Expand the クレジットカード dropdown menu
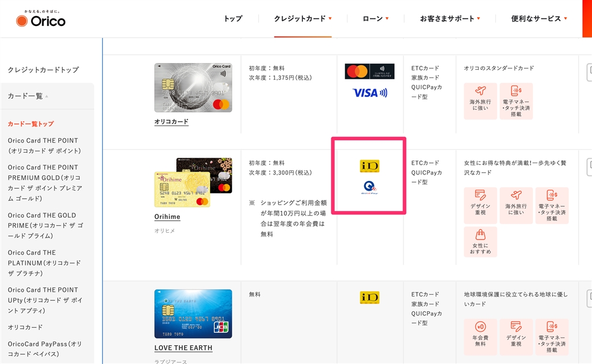This screenshot has width=592, height=364. click(x=303, y=18)
